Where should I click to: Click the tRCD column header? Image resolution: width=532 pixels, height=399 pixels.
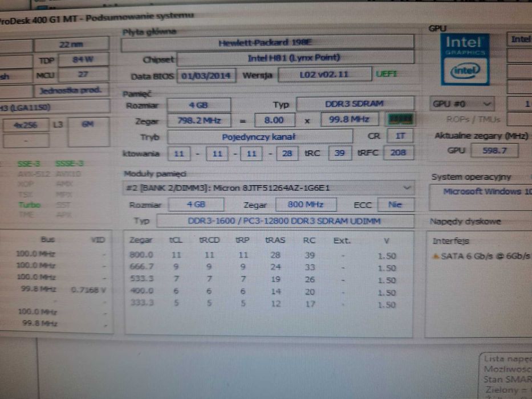pyautogui.click(x=209, y=240)
